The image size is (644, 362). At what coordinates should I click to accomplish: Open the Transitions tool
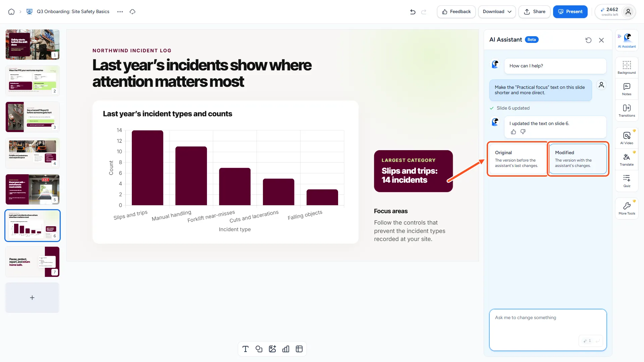coord(627,110)
